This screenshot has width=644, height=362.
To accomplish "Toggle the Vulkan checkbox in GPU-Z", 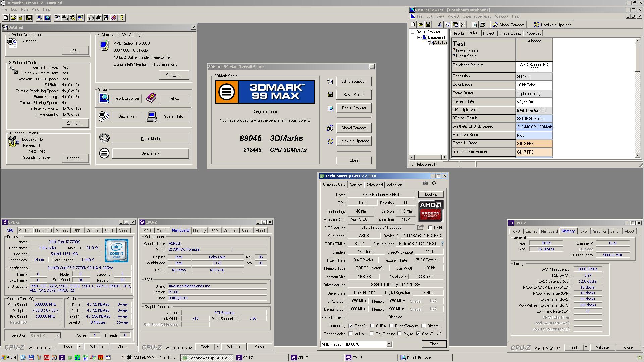I will 351,334.
